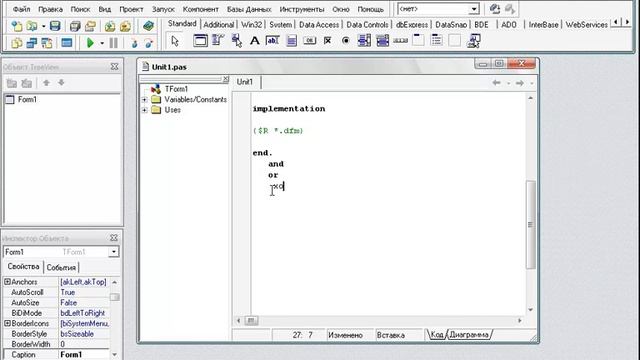The width and height of the screenshot is (640, 360).
Task: Select the MainMenu component icon
Action: 218,40
